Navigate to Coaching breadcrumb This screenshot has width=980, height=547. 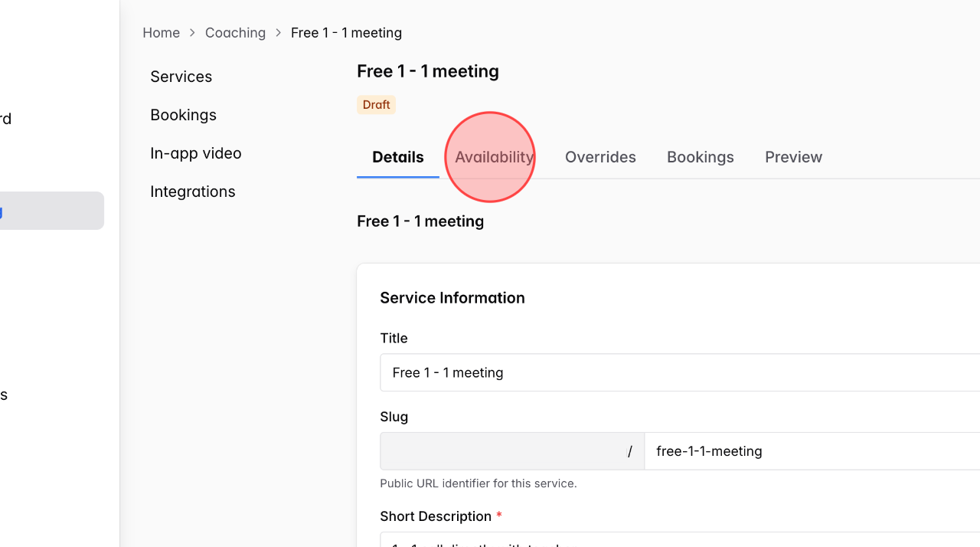235,33
